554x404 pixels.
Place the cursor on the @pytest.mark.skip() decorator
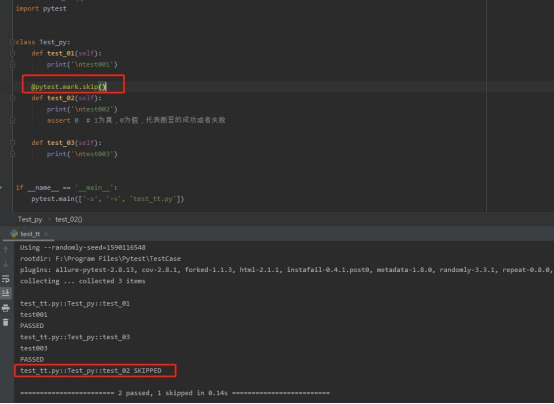[69, 87]
